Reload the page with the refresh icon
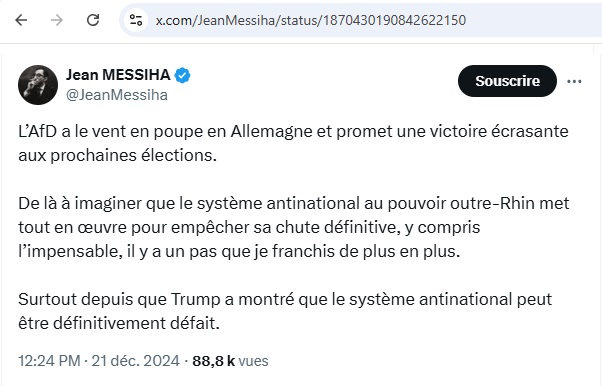602x386 pixels. (93, 20)
